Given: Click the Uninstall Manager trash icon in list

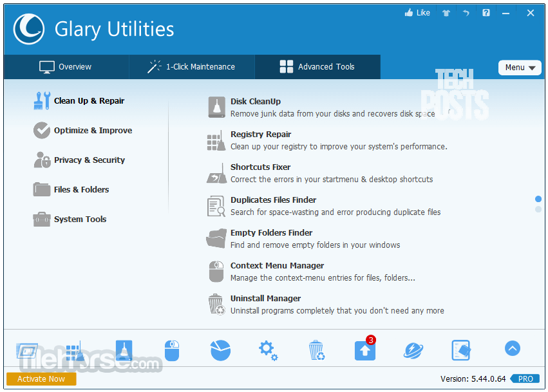Looking at the screenshot, I should click(x=216, y=304).
